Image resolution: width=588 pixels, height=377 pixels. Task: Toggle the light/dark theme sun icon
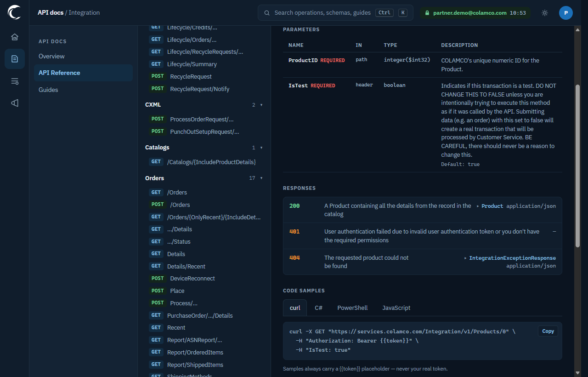click(545, 13)
